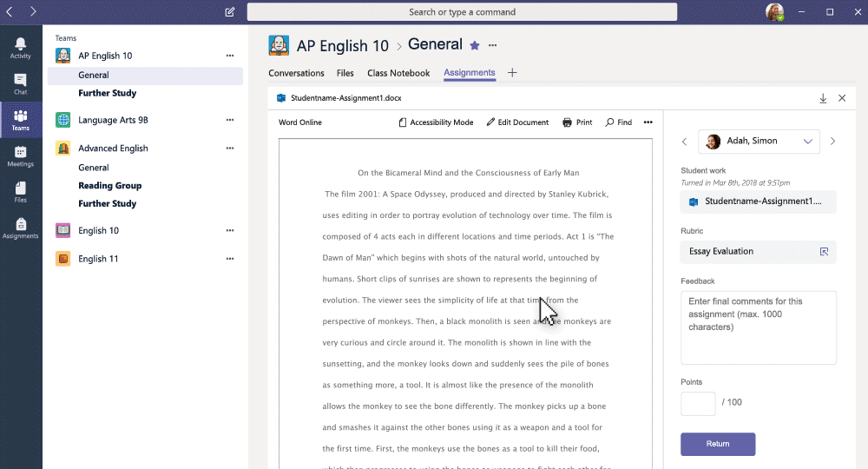Click the essay title line in the document
868x469 pixels.
click(469, 173)
